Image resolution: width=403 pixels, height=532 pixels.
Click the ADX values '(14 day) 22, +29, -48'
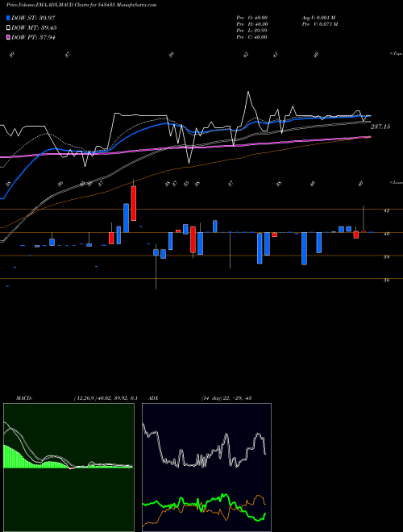226,398
